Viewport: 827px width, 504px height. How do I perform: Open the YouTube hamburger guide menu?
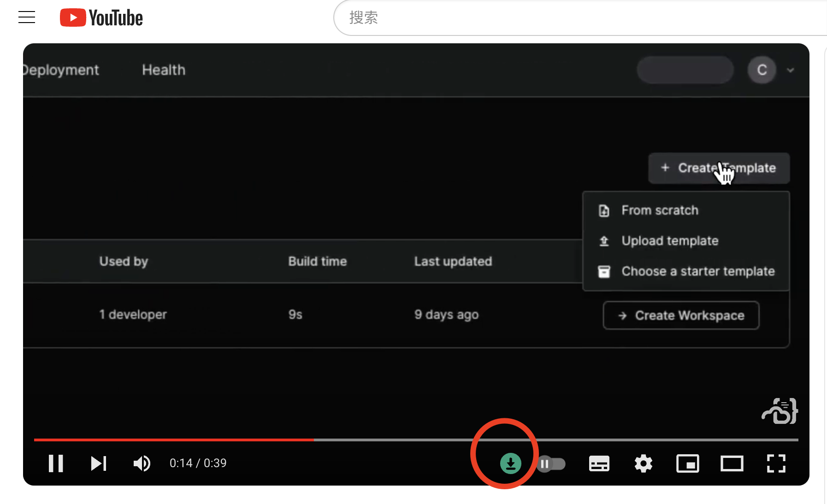coord(27,18)
